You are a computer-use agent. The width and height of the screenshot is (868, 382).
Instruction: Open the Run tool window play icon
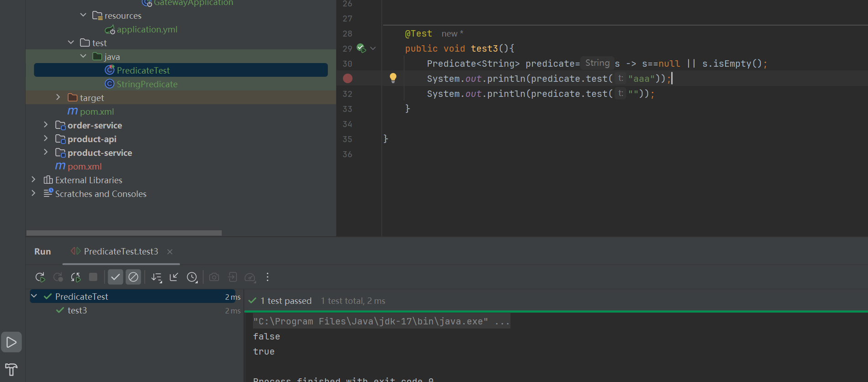[x=11, y=342]
